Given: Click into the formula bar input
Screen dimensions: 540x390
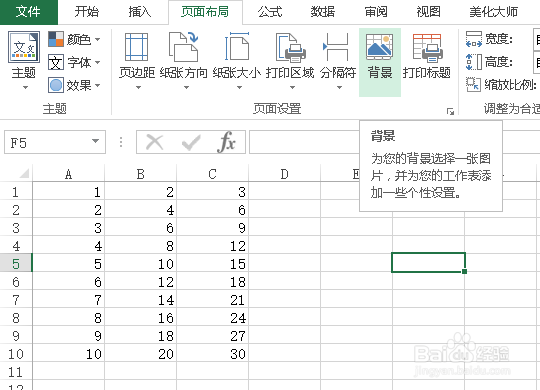Looking at the screenshot, I should click(x=304, y=142).
